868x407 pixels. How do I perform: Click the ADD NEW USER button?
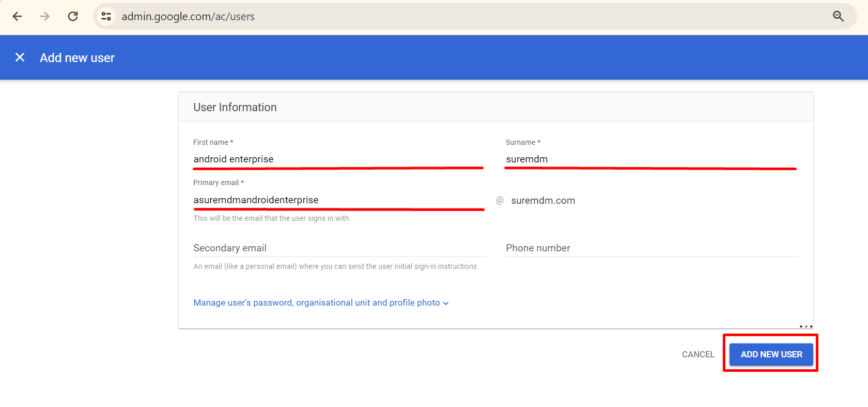tap(771, 354)
